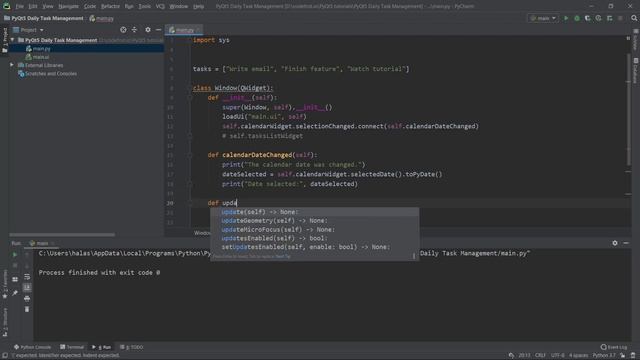Open the File menu

click(x=20, y=6)
